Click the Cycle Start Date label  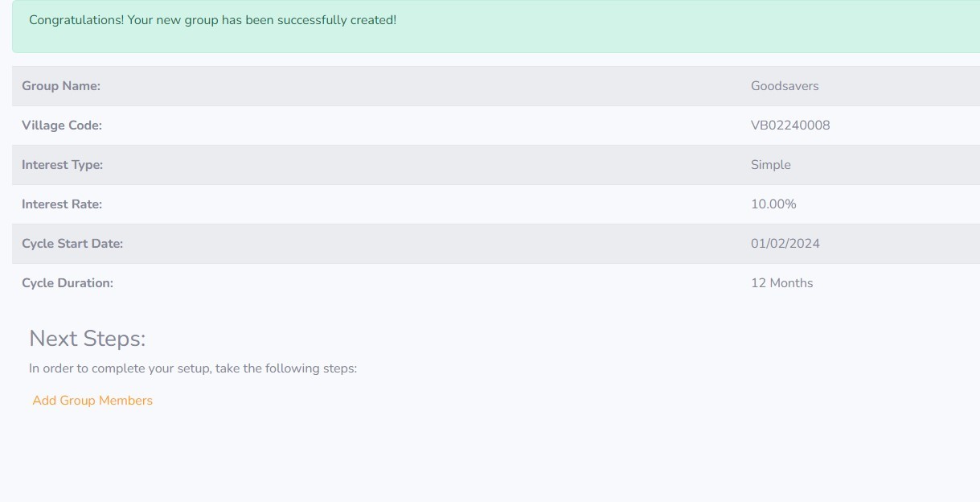(72, 244)
